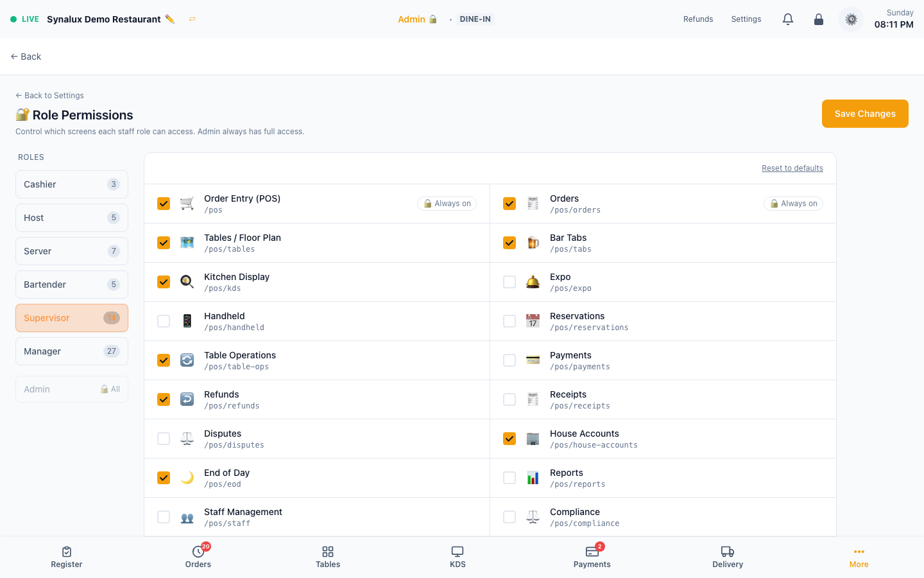Image resolution: width=924 pixels, height=578 pixels.
Task: Open Settings in the top bar
Action: pyautogui.click(x=746, y=19)
